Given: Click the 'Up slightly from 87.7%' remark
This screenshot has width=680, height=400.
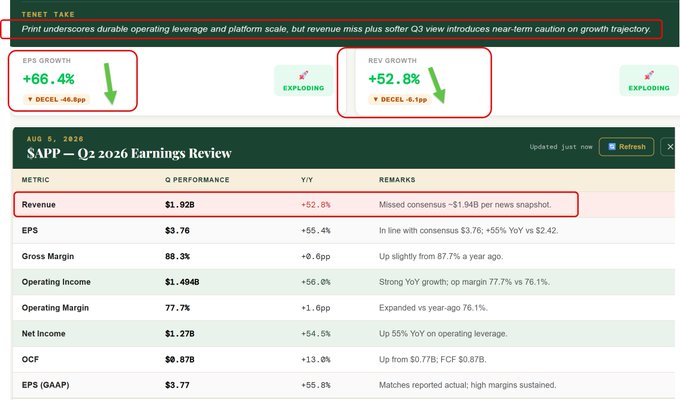Looking at the screenshot, I should 441,256.
